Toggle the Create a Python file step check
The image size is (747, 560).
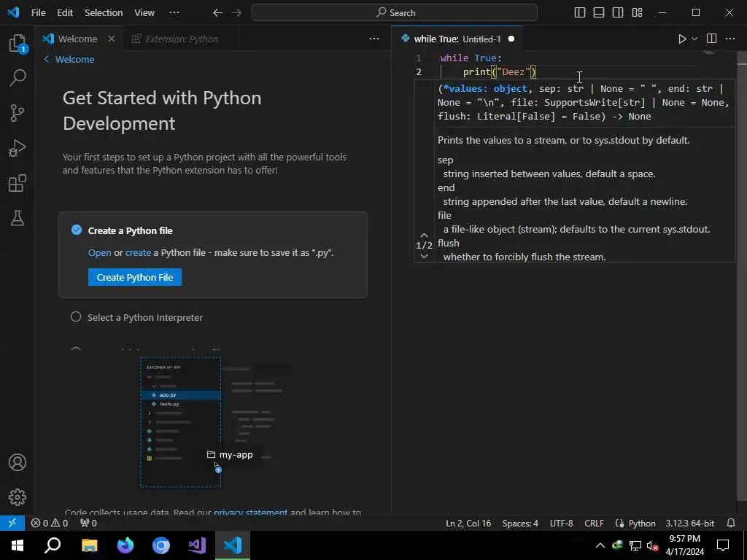tap(76, 230)
